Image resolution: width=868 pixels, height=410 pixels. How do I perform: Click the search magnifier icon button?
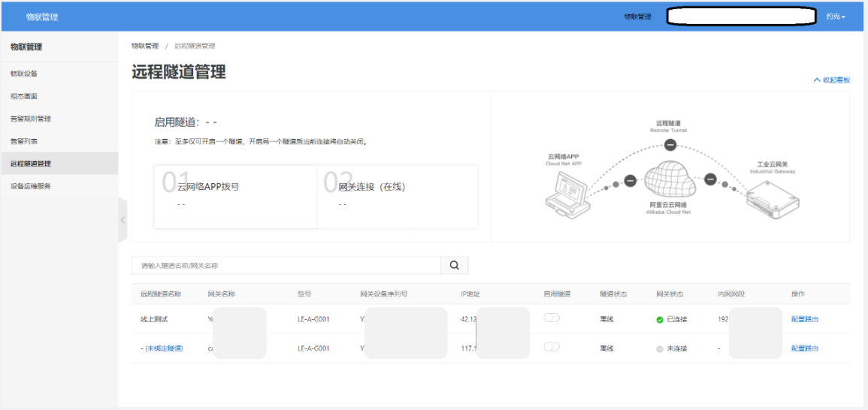click(454, 265)
